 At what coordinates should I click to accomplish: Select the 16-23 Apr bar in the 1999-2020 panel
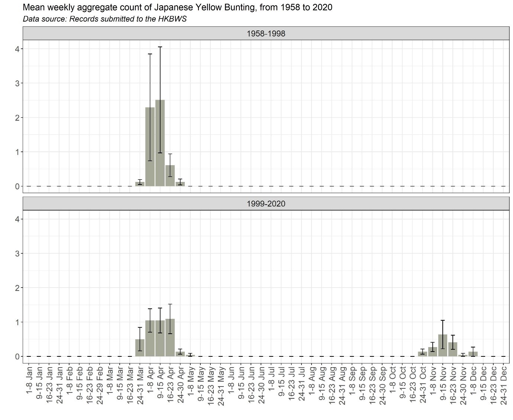[x=170, y=337]
